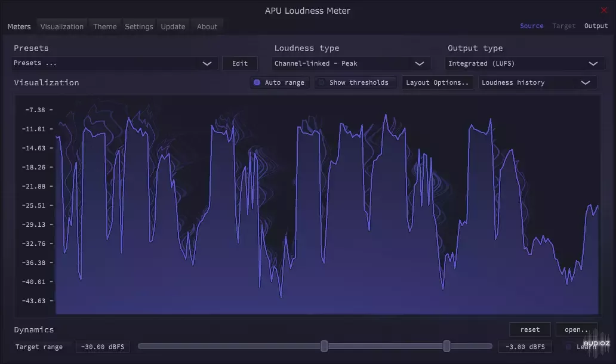
Task: Select the Output routing view
Action: point(596,26)
